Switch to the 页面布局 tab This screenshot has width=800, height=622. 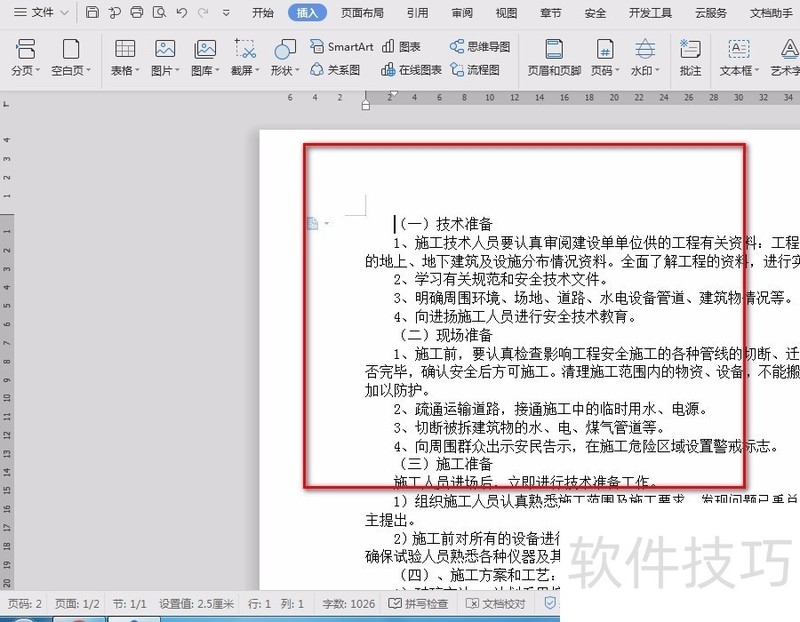tap(362, 13)
